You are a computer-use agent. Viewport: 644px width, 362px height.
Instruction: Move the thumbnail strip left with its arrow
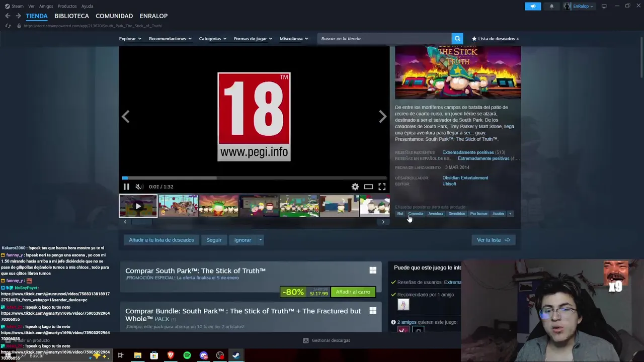tap(125, 222)
